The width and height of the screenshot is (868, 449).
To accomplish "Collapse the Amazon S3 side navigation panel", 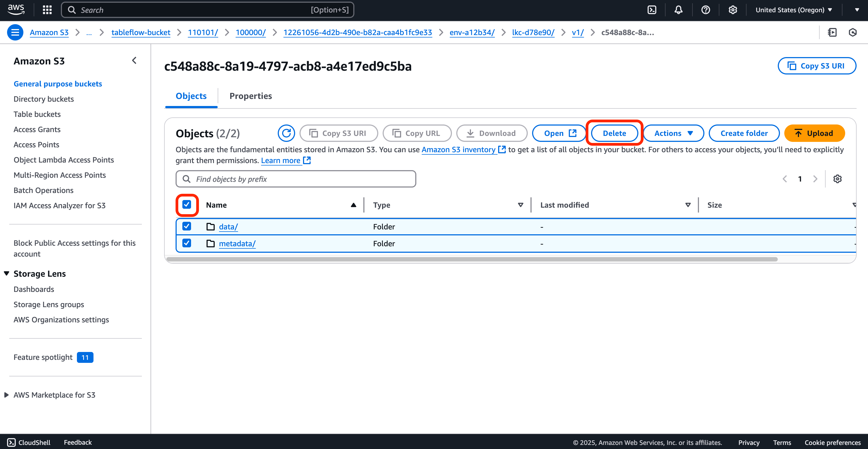I will click(x=134, y=60).
